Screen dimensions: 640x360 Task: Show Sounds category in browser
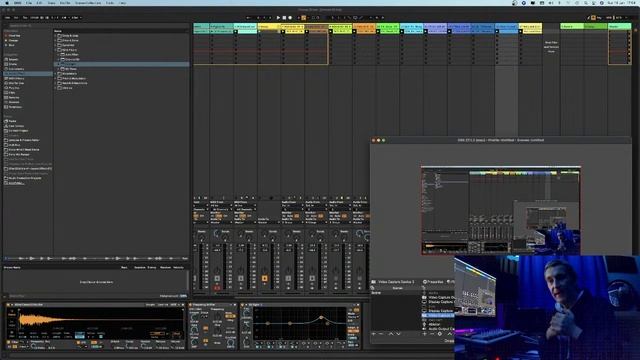(x=13, y=59)
